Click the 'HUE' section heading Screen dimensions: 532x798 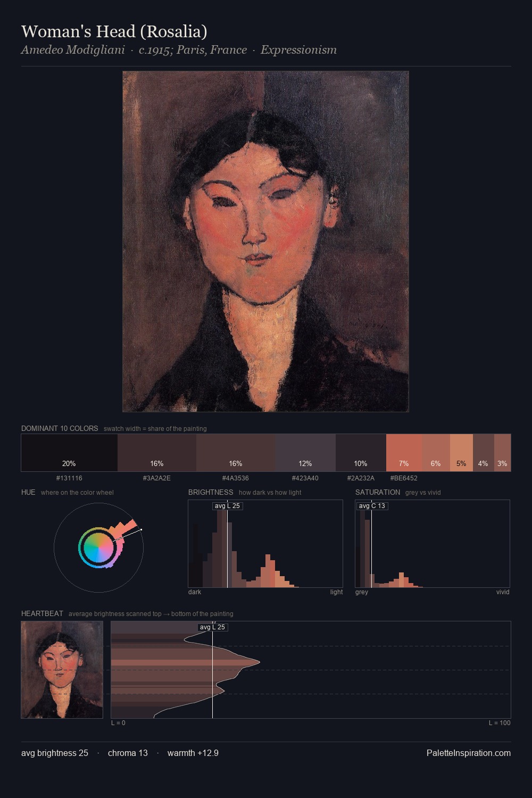(28, 492)
